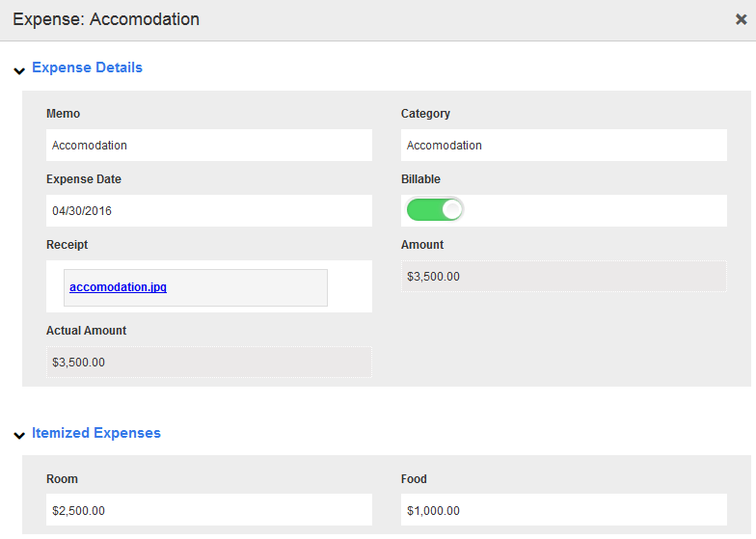The width and height of the screenshot is (756, 539).
Task: Click the Actual Amount field
Action: (x=208, y=363)
